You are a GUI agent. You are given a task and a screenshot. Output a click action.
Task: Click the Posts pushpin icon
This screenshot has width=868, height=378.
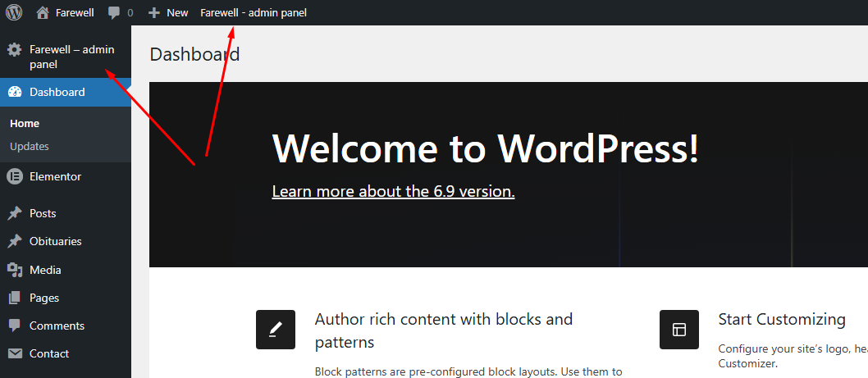[14, 213]
